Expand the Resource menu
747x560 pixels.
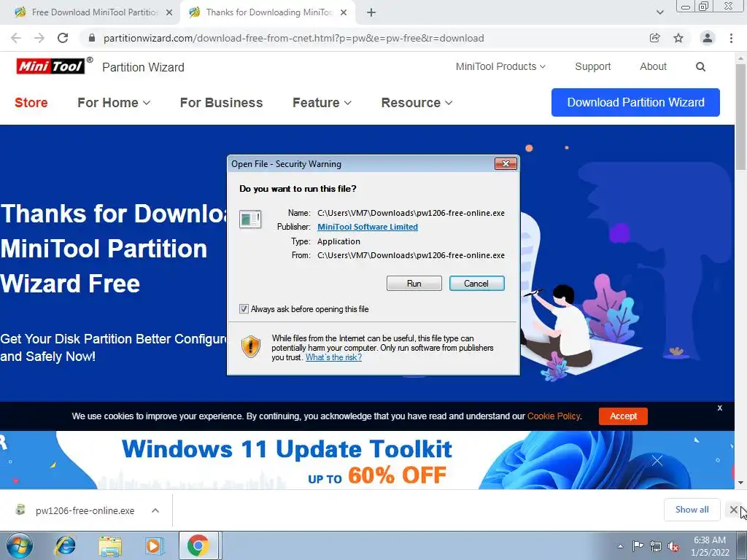tap(417, 103)
